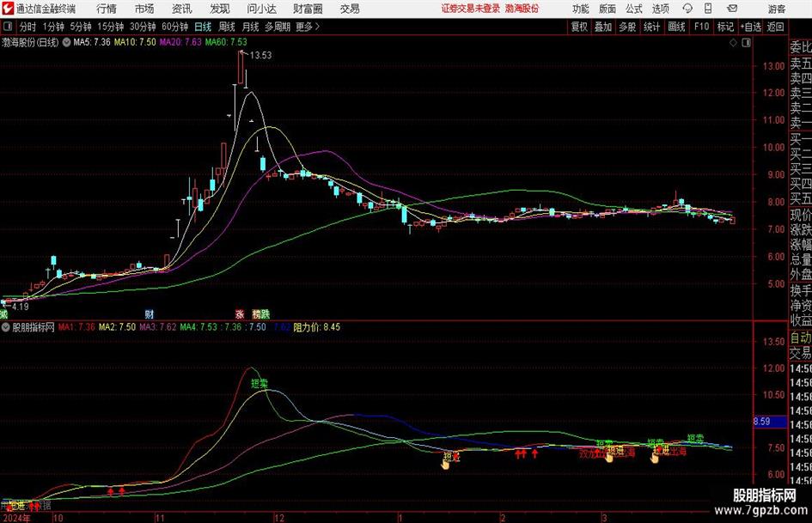Open the F10 company info button
812x523 pixels.
click(702, 27)
